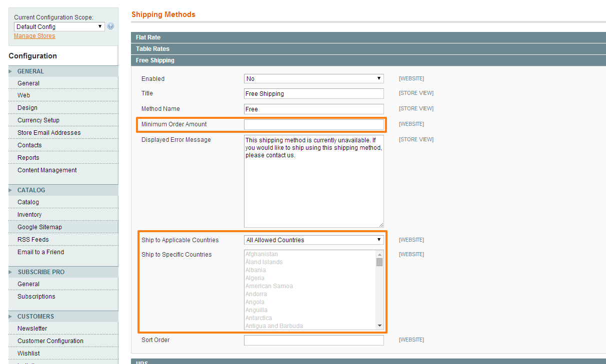
Task: Select Antigua and Barbuda in list
Action: (274, 326)
